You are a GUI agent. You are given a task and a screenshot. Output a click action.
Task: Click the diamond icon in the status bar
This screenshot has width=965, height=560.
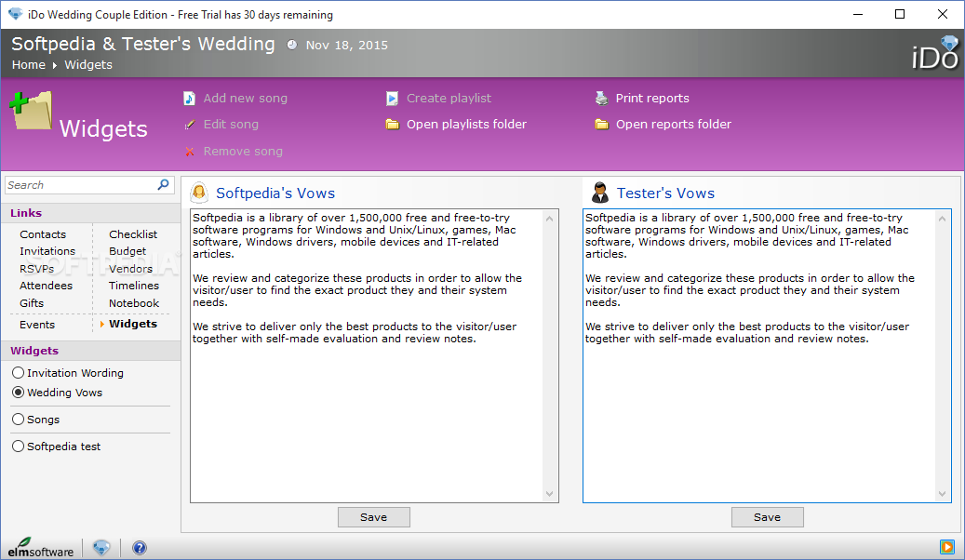click(101, 547)
